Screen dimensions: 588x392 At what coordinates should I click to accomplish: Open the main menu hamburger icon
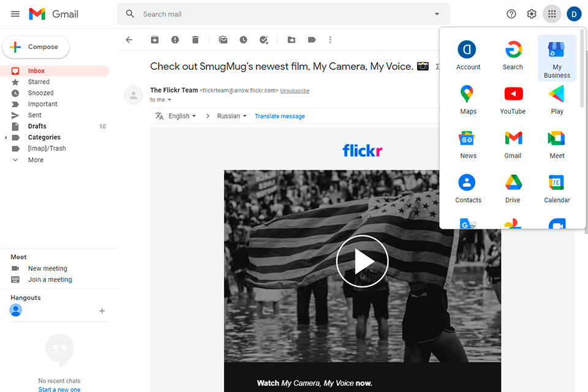[x=15, y=14]
